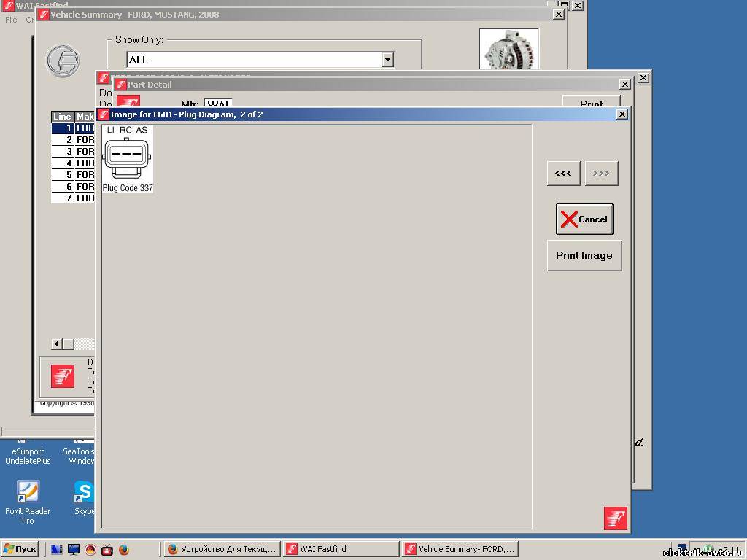Screen dimensions: 747x560
Task: Click the Image for F601 window title bar icon
Action: (x=104, y=114)
